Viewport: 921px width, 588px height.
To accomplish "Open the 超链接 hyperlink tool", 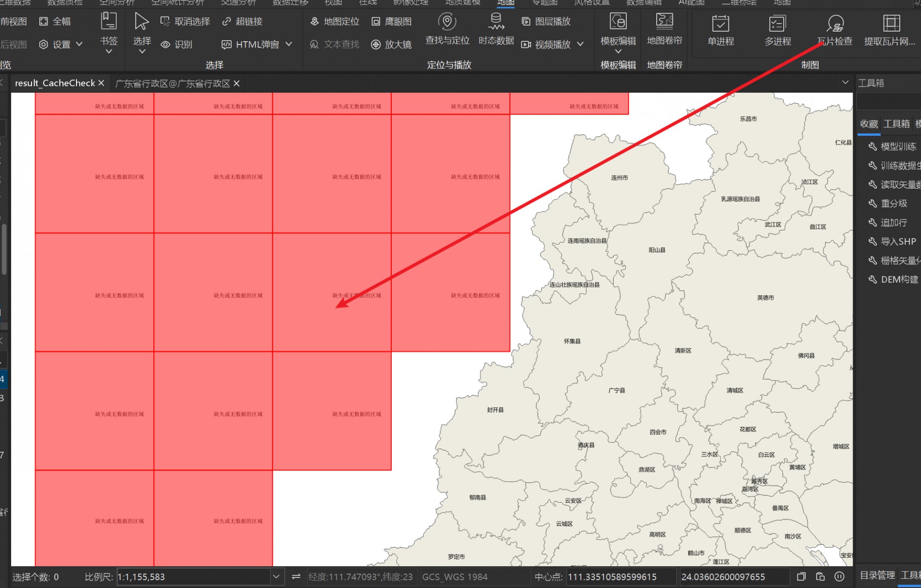I will [242, 21].
